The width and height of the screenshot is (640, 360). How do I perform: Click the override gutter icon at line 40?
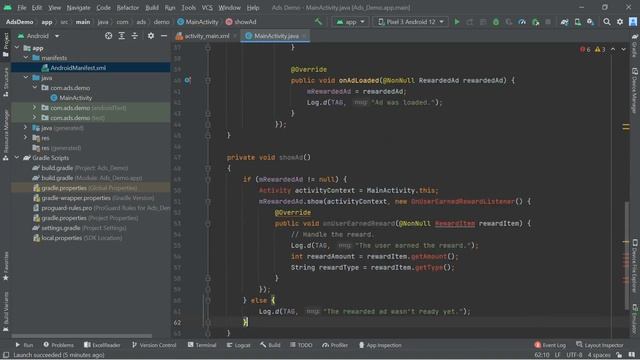click(x=187, y=80)
